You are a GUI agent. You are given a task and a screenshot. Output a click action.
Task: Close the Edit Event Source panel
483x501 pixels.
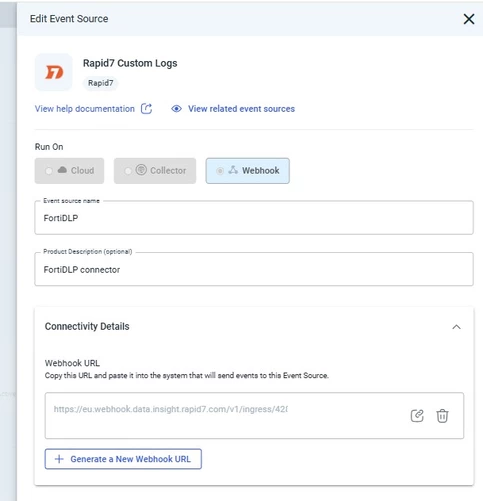[x=469, y=19]
